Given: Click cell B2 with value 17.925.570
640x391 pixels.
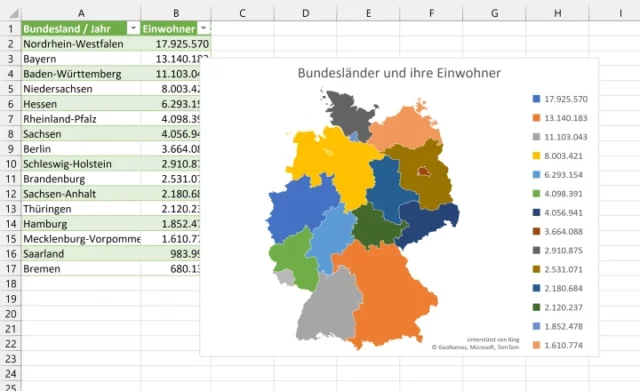Looking at the screenshot, I should [x=176, y=44].
